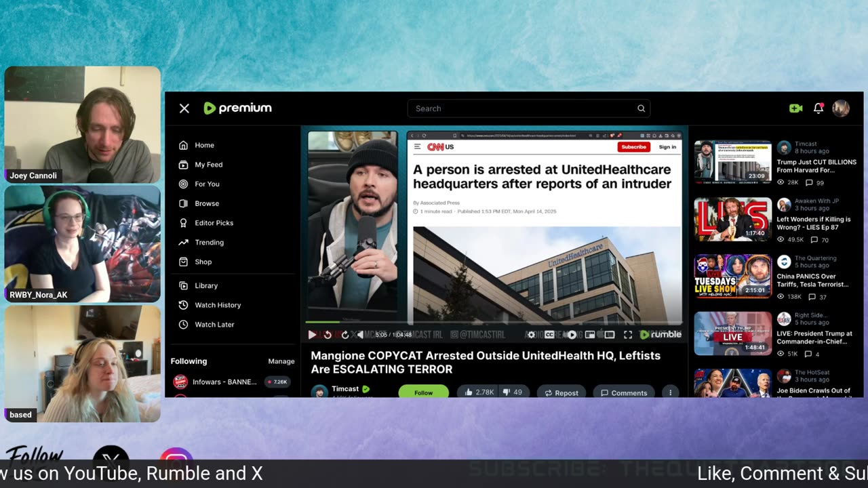Rewind the video with the back arrow

328,335
